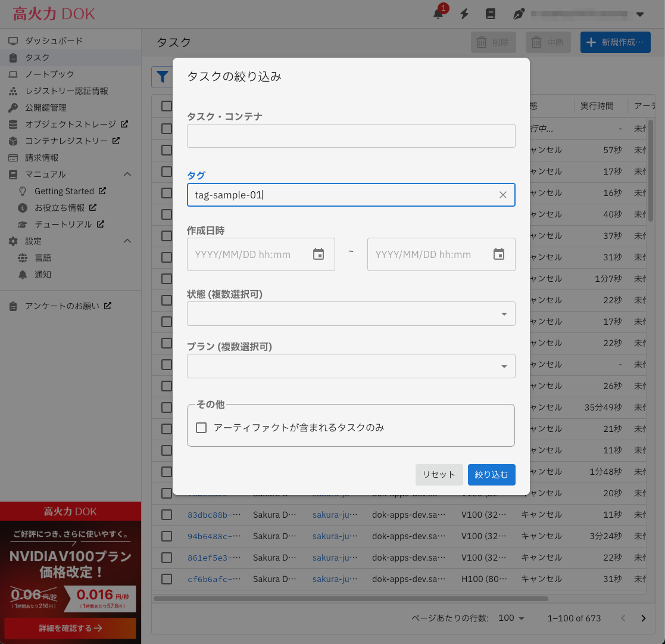Open the manual book icon in header
The height and width of the screenshot is (644, 665).
pos(491,14)
